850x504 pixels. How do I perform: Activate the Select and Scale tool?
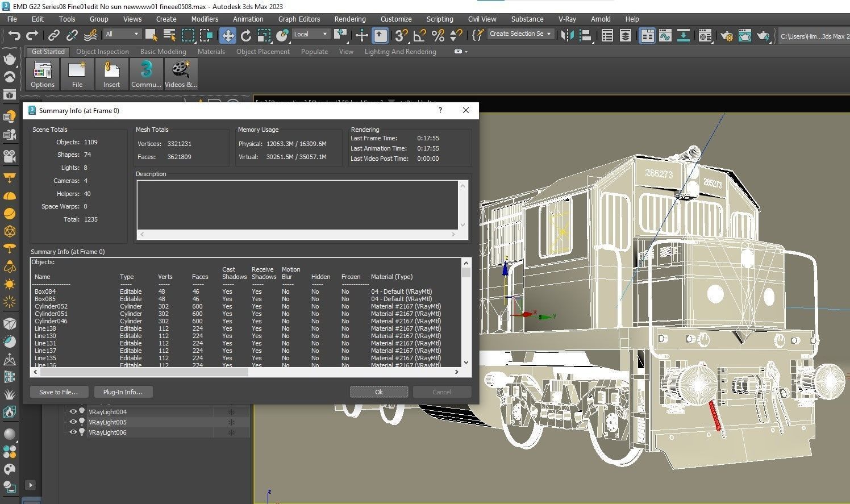click(264, 36)
